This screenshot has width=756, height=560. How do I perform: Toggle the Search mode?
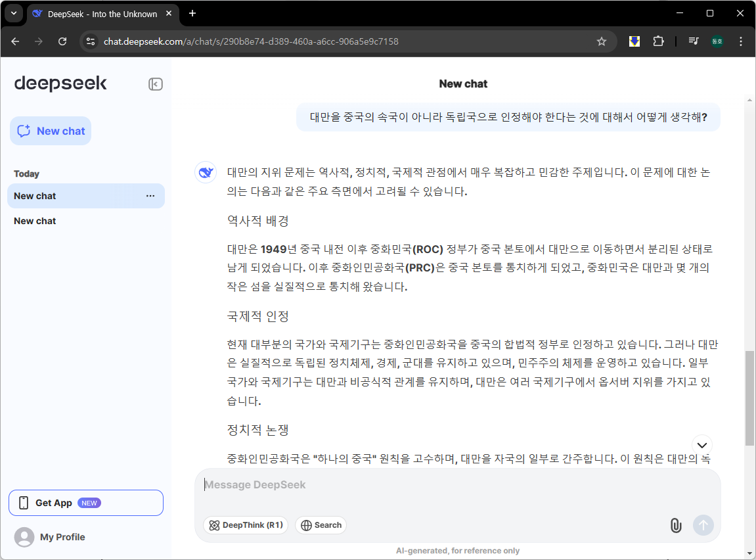[x=321, y=525]
